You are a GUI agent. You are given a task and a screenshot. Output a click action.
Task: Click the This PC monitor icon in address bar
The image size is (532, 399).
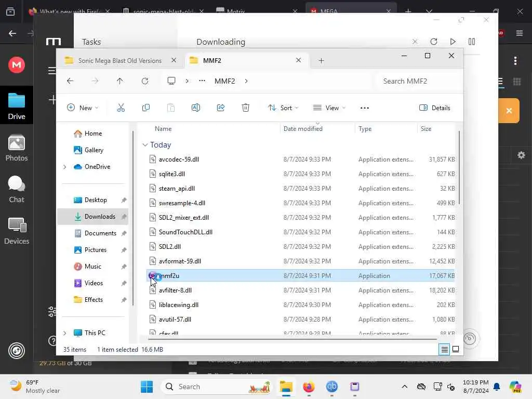tap(171, 81)
